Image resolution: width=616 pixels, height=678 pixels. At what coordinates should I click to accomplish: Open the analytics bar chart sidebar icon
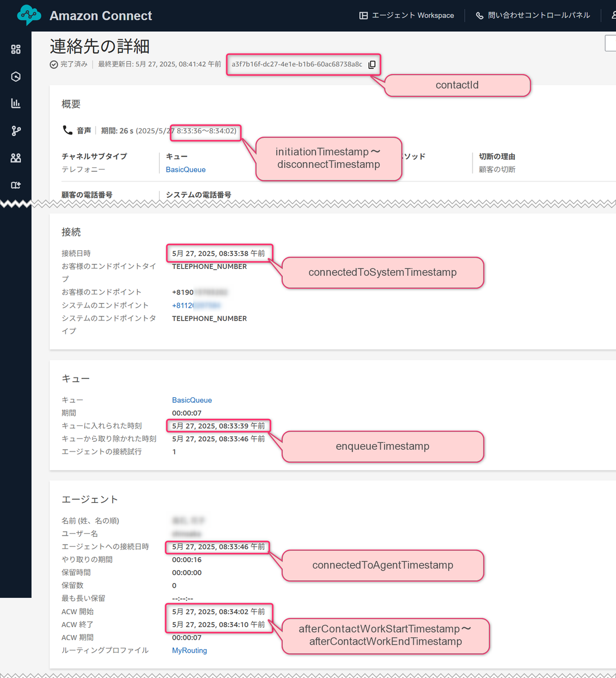point(16,103)
